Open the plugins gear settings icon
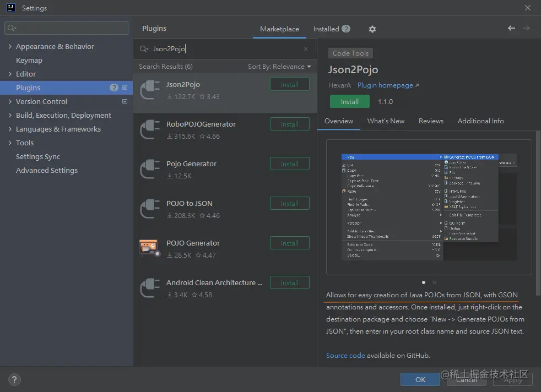 tap(372, 29)
